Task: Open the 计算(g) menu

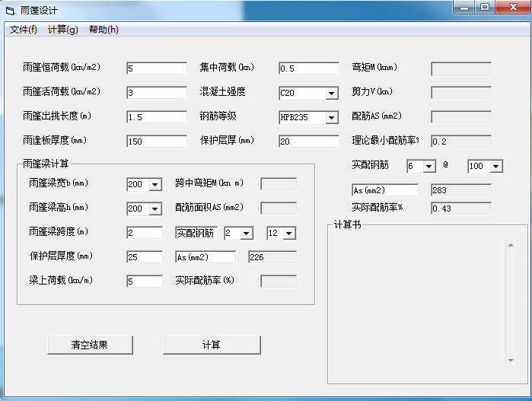Action: click(62, 30)
